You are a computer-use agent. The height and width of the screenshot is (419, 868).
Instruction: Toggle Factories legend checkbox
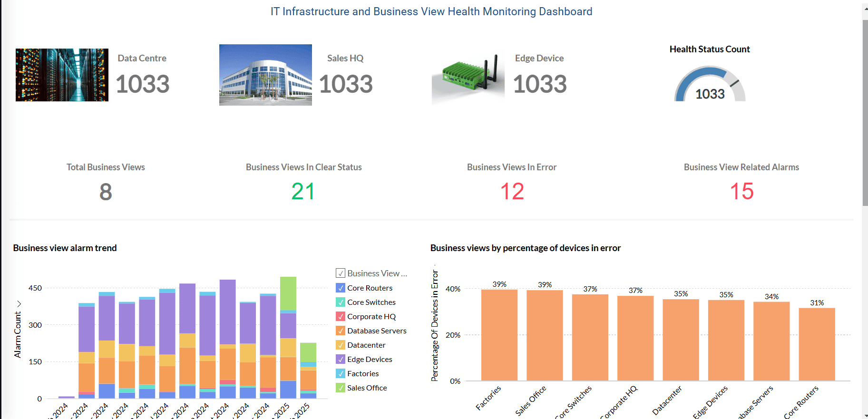pos(341,373)
